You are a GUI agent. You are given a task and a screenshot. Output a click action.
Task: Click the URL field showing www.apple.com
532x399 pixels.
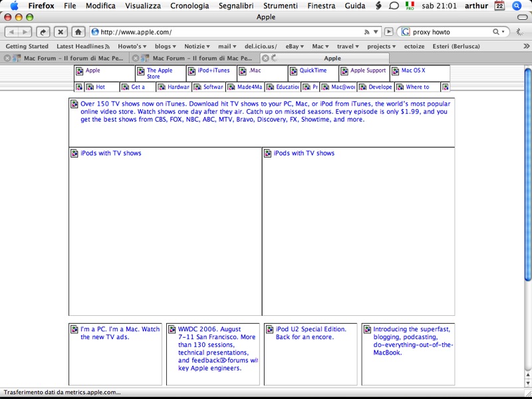[235, 32]
